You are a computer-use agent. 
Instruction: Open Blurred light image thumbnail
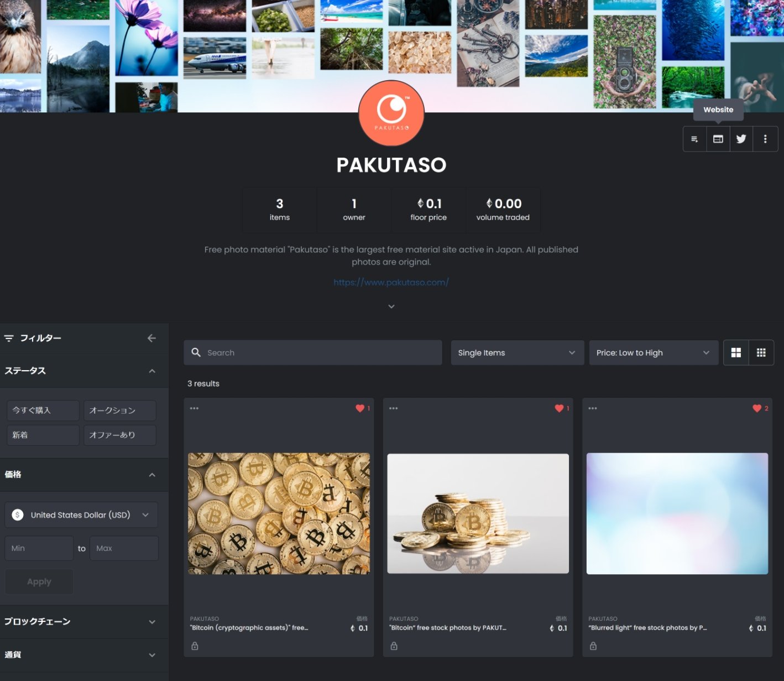click(x=677, y=513)
